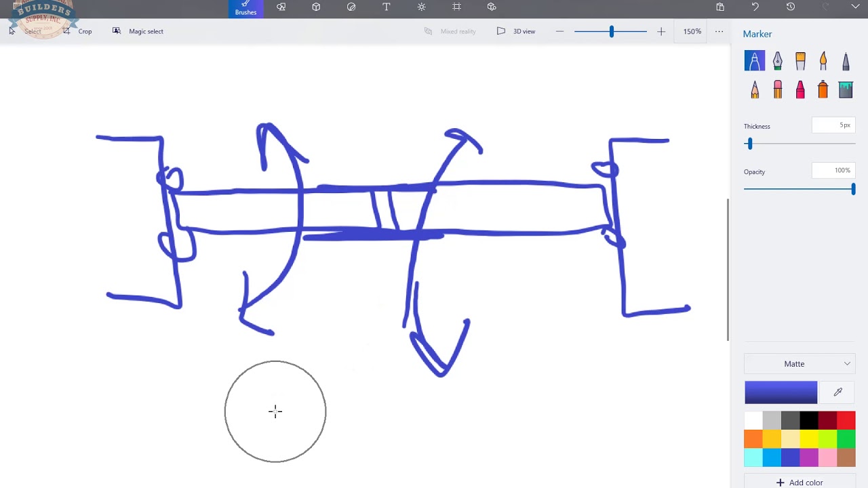Open the Matte material dropdown

point(800,364)
